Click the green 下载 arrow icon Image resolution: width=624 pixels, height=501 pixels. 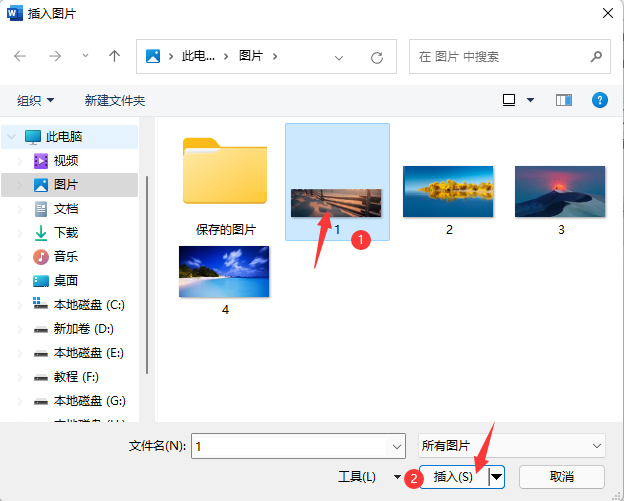tap(41, 233)
